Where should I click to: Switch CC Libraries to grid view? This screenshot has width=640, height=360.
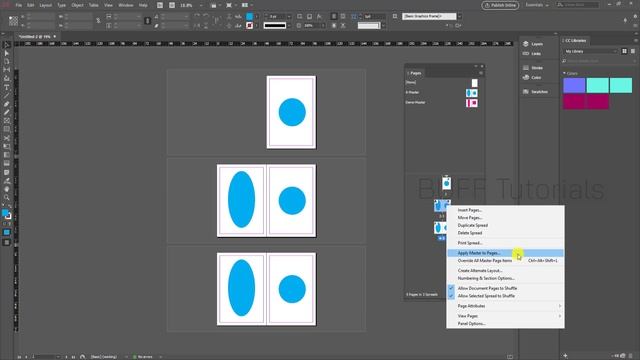pyautogui.click(x=624, y=51)
